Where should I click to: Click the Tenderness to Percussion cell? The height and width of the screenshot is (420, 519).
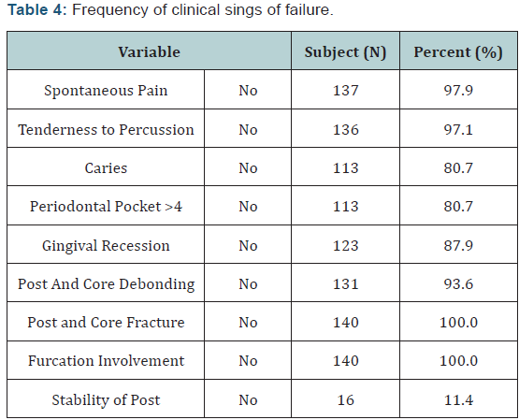106,129
